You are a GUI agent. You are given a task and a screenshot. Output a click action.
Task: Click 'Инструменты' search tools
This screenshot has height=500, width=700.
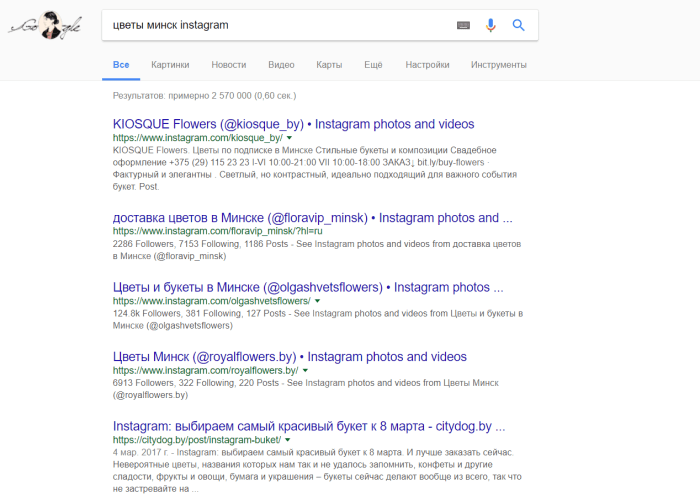[x=499, y=65]
